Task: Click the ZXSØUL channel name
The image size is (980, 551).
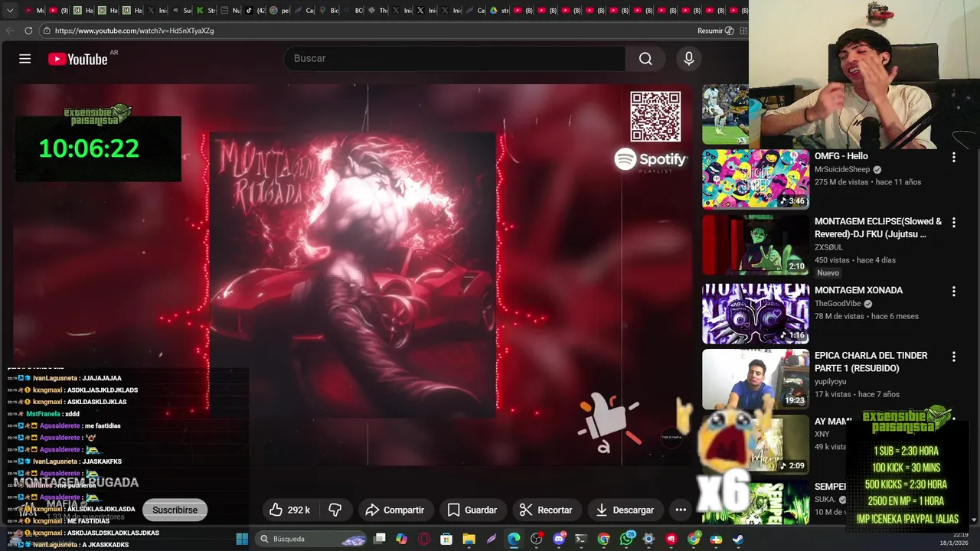Action: [x=828, y=248]
